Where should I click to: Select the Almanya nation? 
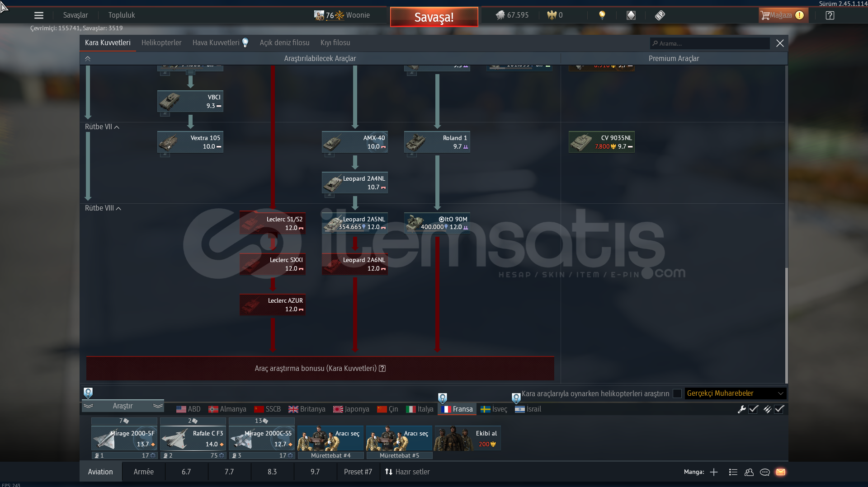227,409
